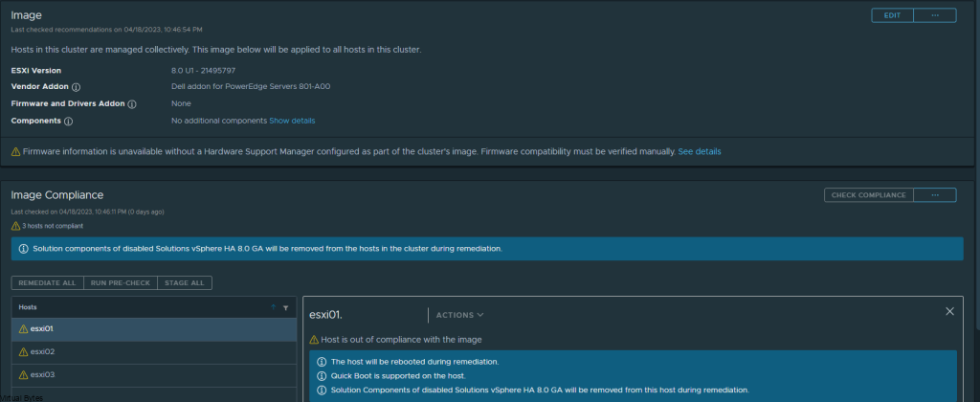Click the CHECK COMPLIANCE button
980x402 pixels.
[869, 195]
